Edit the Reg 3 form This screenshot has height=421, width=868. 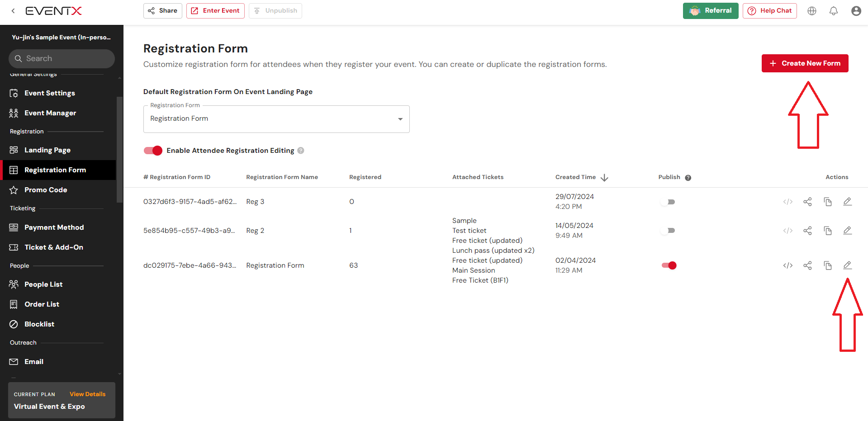click(x=848, y=202)
